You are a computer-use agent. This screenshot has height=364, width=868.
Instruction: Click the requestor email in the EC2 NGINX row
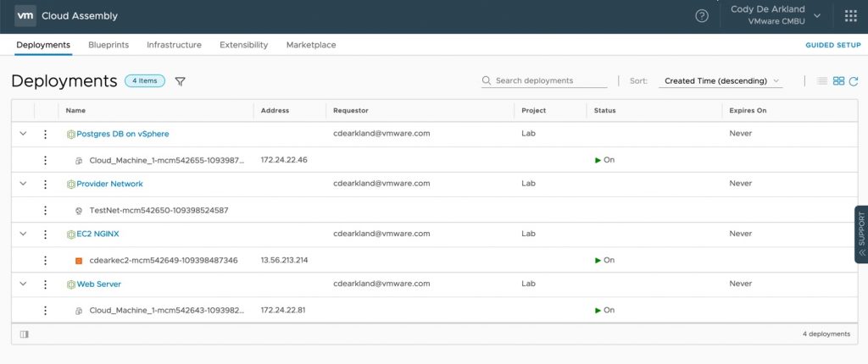381,234
